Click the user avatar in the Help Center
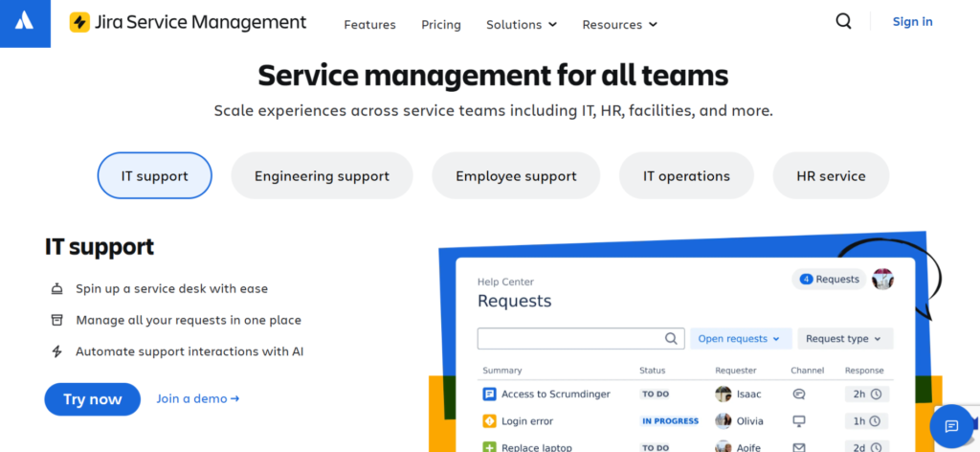The image size is (980, 452). tap(883, 279)
